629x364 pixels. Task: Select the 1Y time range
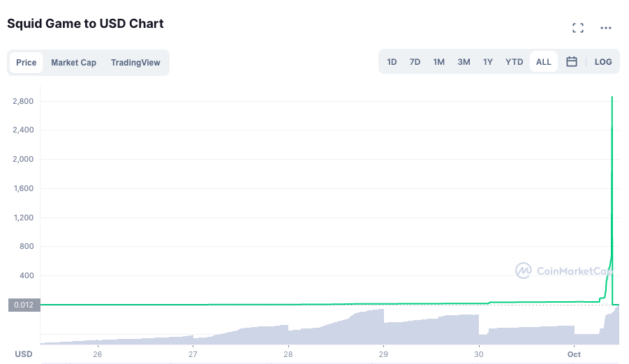coord(488,62)
